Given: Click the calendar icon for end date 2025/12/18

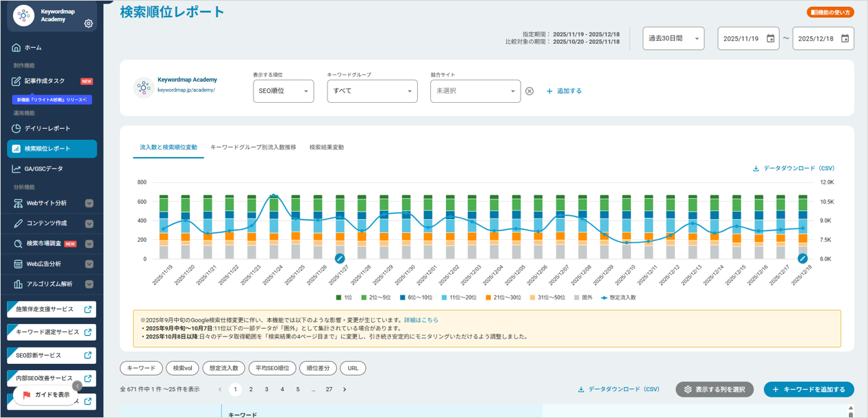Looking at the screenshot, I should pos(845,39).
